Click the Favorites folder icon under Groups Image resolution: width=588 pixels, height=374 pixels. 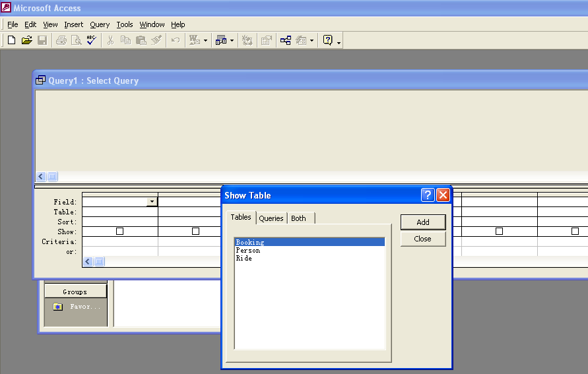58,307
